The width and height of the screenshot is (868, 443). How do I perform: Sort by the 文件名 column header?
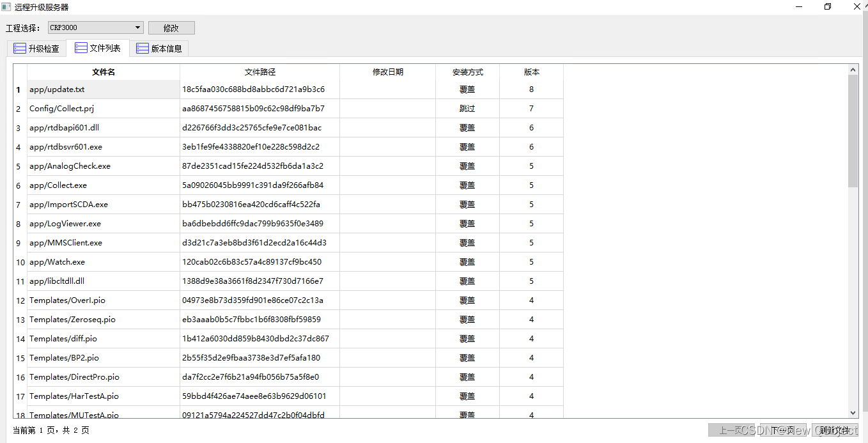(x=104, y=72)
